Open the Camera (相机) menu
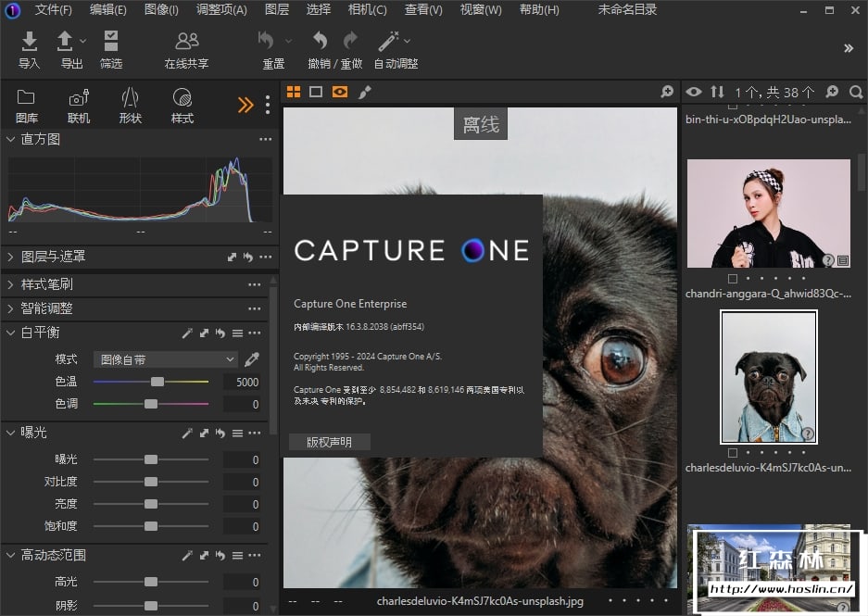The image size is (868, 616). click(367, 10)
